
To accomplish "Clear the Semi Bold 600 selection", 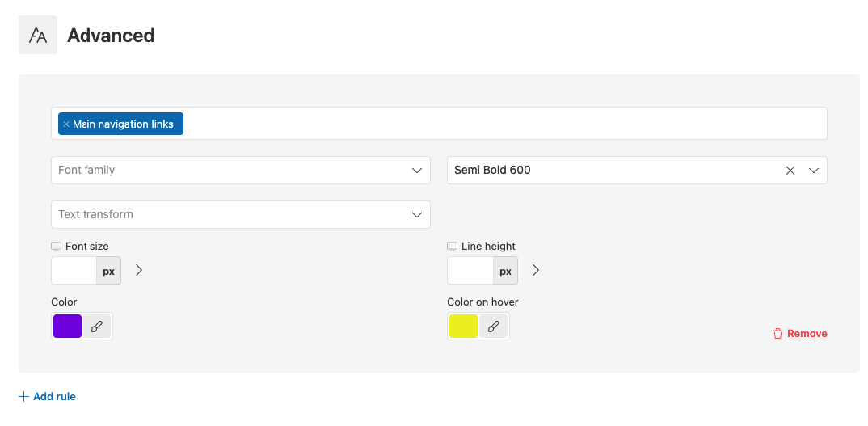I will coord(790,171).
